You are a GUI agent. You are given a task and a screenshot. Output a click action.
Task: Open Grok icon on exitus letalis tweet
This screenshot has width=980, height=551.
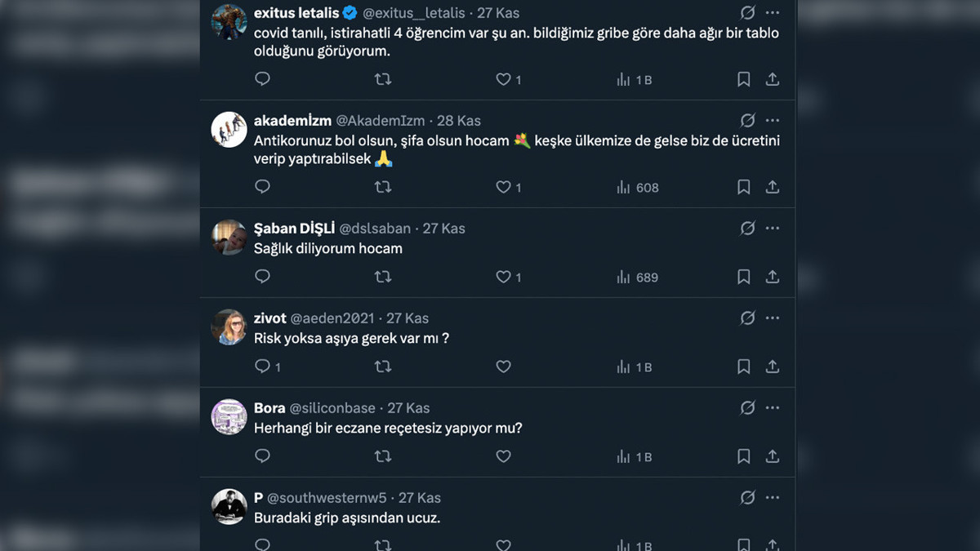pos(747,13)
